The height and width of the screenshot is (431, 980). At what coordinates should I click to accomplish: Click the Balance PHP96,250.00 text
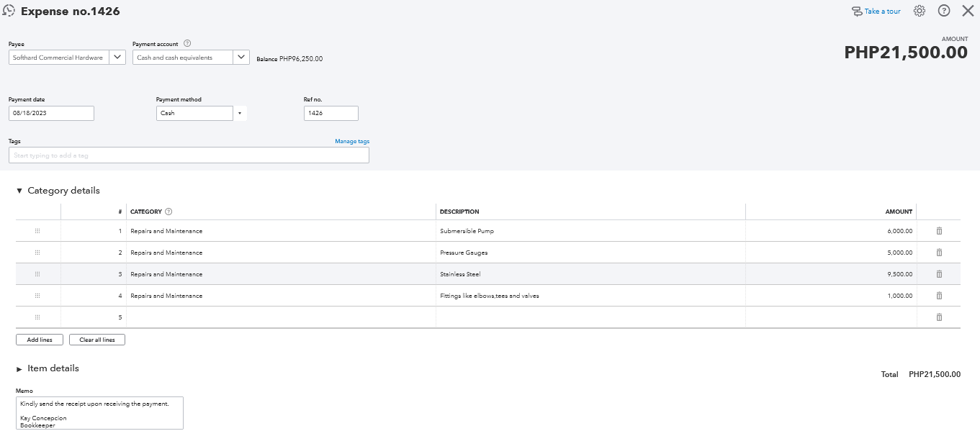(x=289, y=59)
